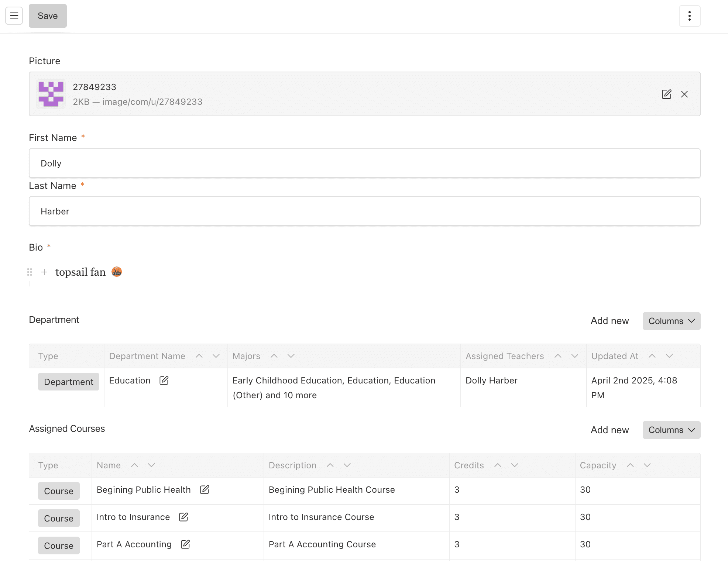The height and width of the screenshot is (561, 728).
Task: Sort Assigned Teachers ascending
Action: 558,356
